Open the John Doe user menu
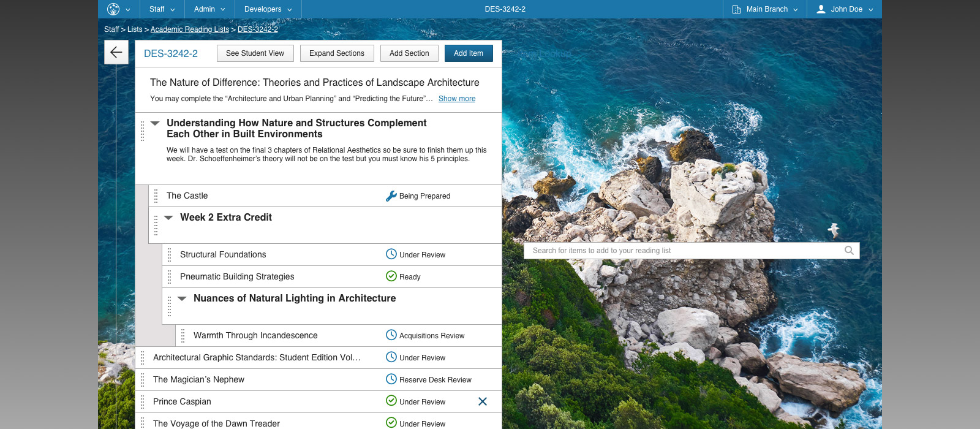 [845, 9]
